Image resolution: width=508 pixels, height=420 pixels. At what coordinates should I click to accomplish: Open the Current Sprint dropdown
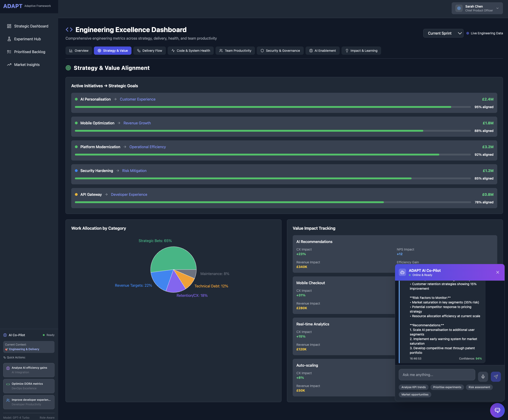[443, 33]
